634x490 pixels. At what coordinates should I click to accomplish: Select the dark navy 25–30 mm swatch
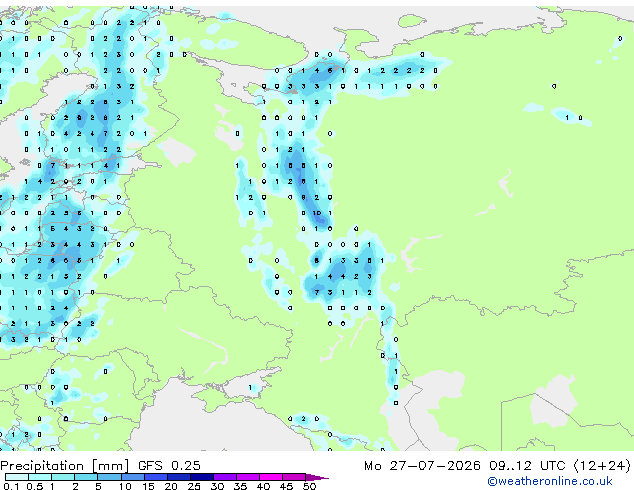click(x=202, y=477)
